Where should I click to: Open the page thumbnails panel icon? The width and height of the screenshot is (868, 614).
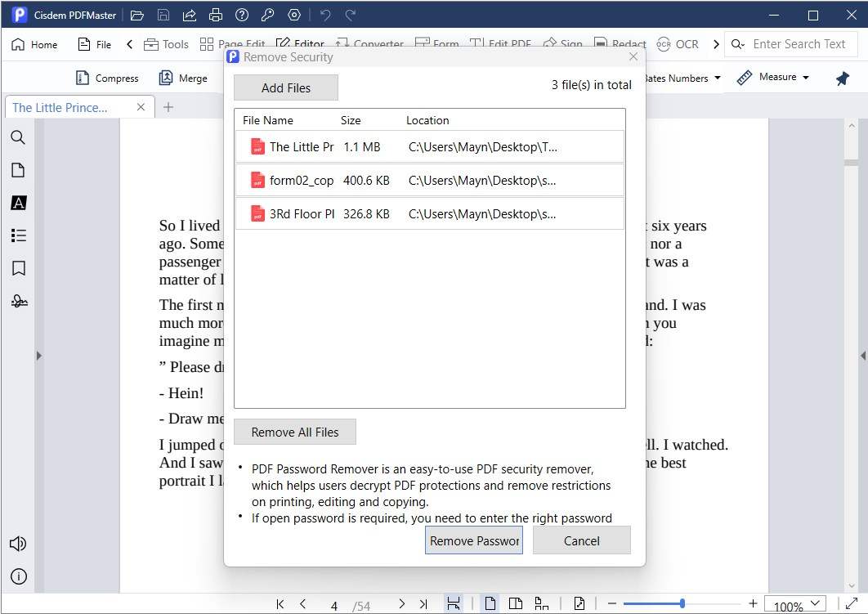pyautogui.click(x=18, y=170)
